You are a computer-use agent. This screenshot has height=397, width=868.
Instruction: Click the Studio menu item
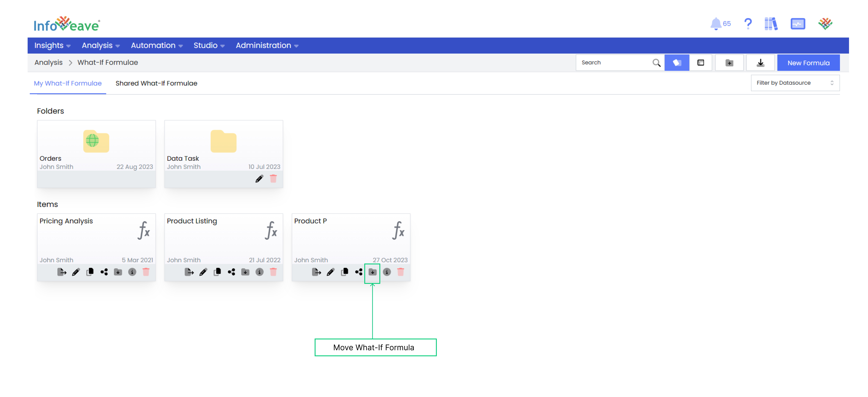click(206, 45)
